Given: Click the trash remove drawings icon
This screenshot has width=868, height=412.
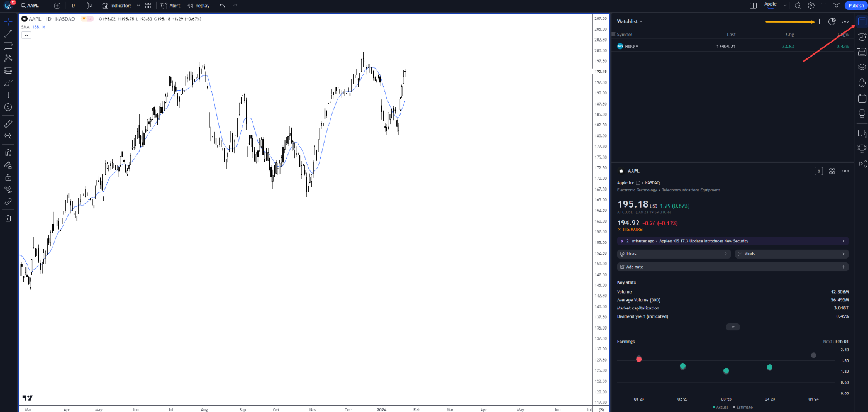Looking at the screenshot, I should tap(8, 218).
